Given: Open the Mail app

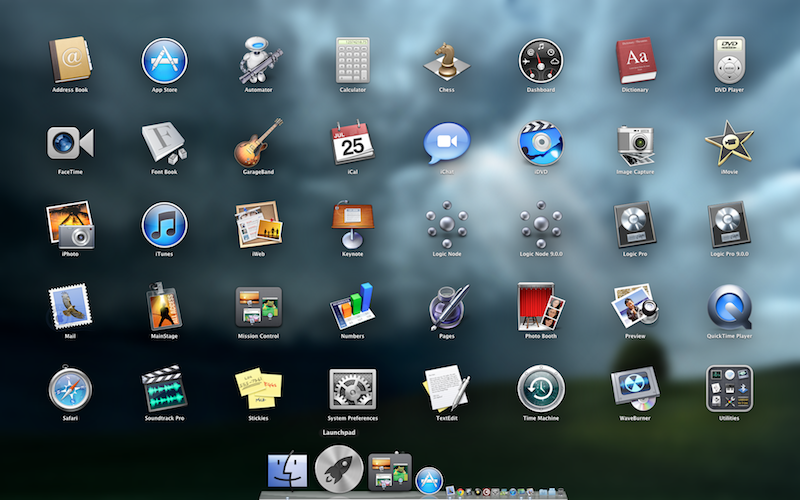Looking at the screenshot, I should click(x=70, y=306).
